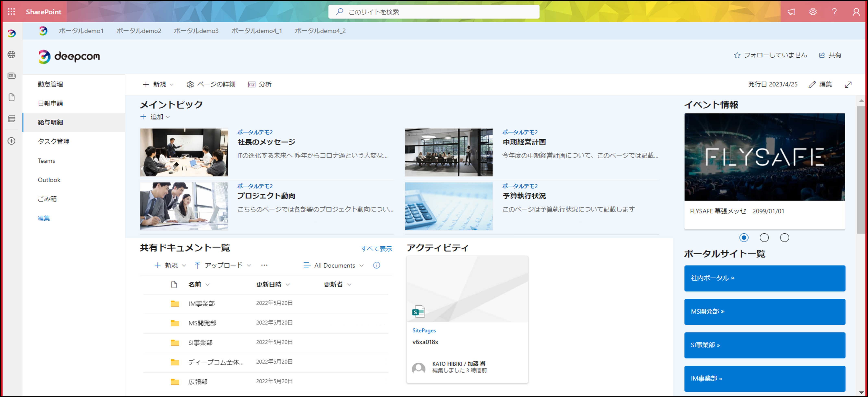Click the すべて表示 link
Image resolution: width=868 pixels, height=397 pixels.
tap(376, 249)
